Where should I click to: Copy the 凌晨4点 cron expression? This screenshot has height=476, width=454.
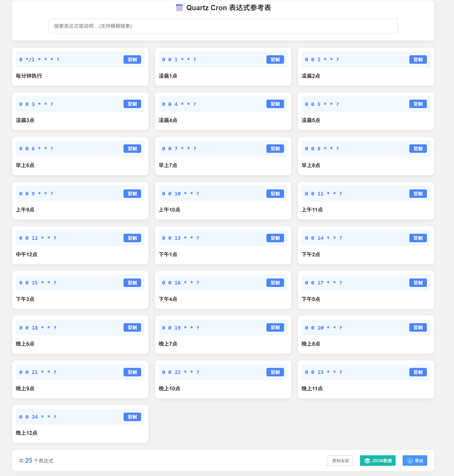(x=275, y=104)
